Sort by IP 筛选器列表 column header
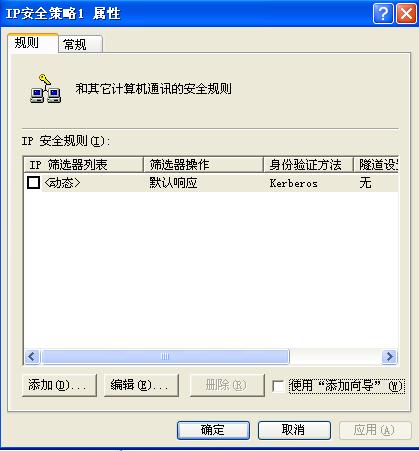This screenshot has width=419, height=451. 84,165
